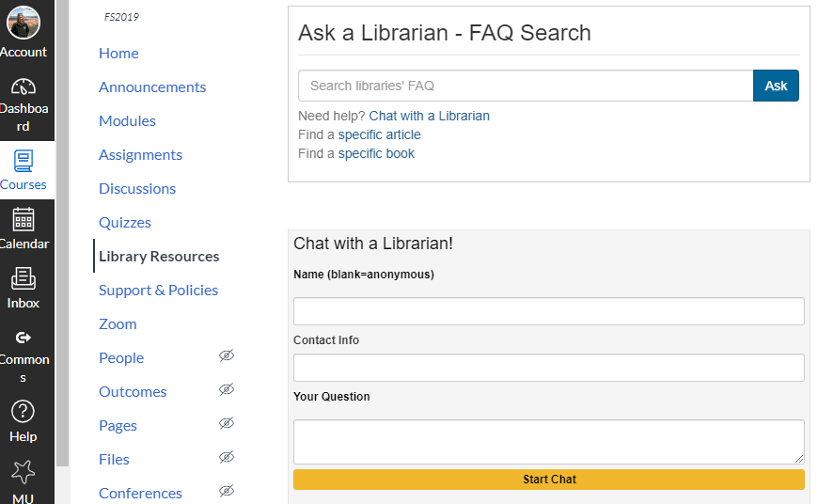
Task: Click the hidden-eye icon beside Files
Action: tap(226, 458)
